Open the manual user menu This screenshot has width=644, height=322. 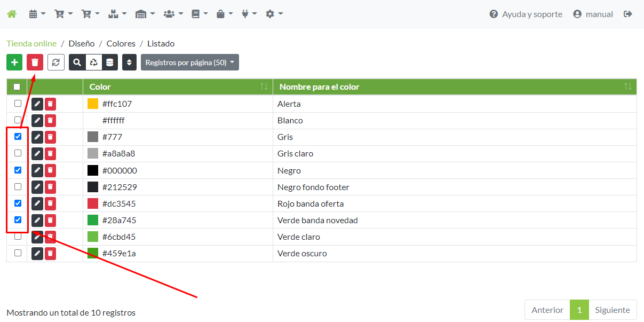593,14
